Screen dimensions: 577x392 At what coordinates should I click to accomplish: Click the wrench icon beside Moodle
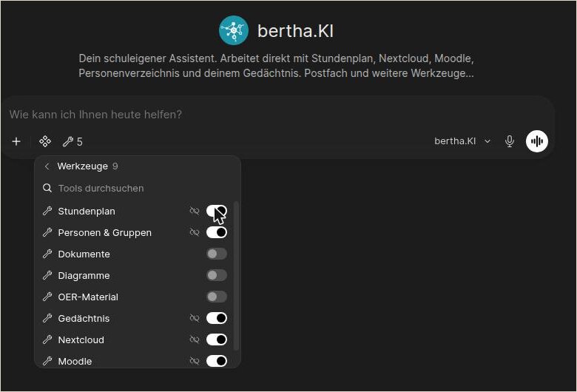tap(47, 361)
